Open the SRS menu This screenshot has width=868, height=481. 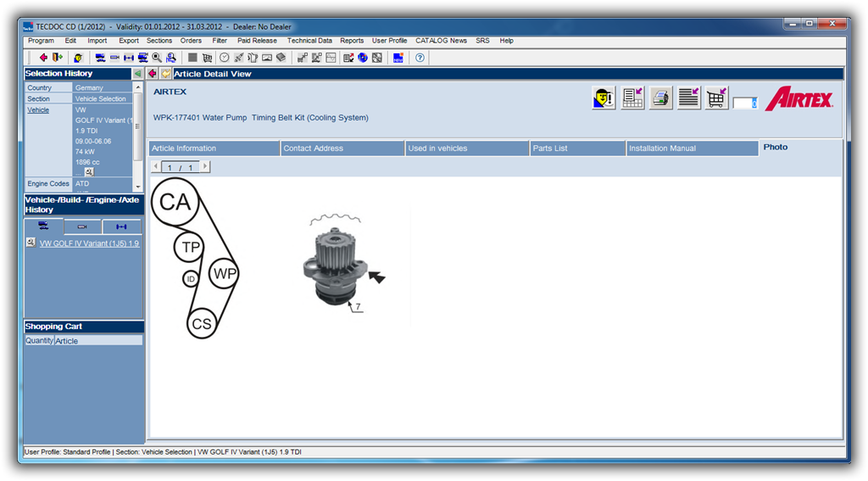tap(482, 41)
